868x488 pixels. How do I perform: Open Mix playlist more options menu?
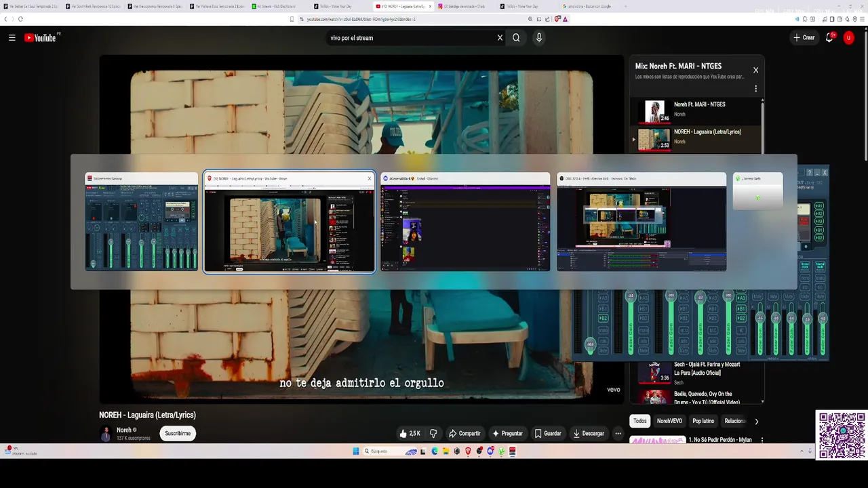[755, 89]
